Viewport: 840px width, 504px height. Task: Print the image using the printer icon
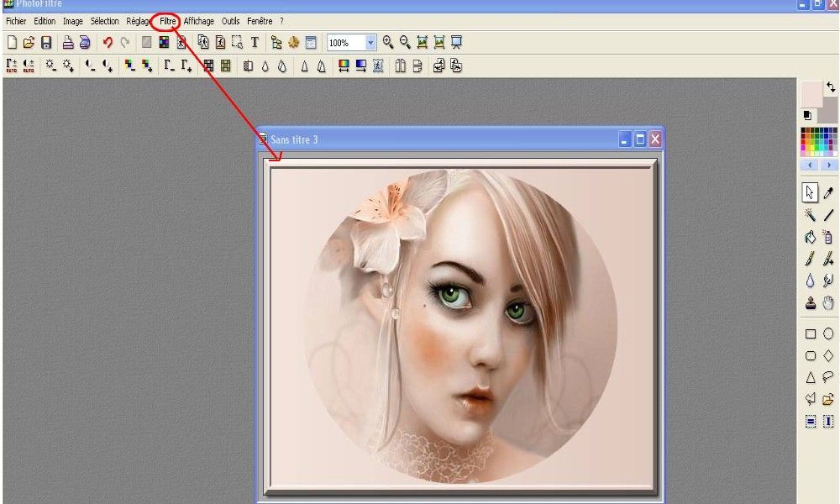point(68,42)
